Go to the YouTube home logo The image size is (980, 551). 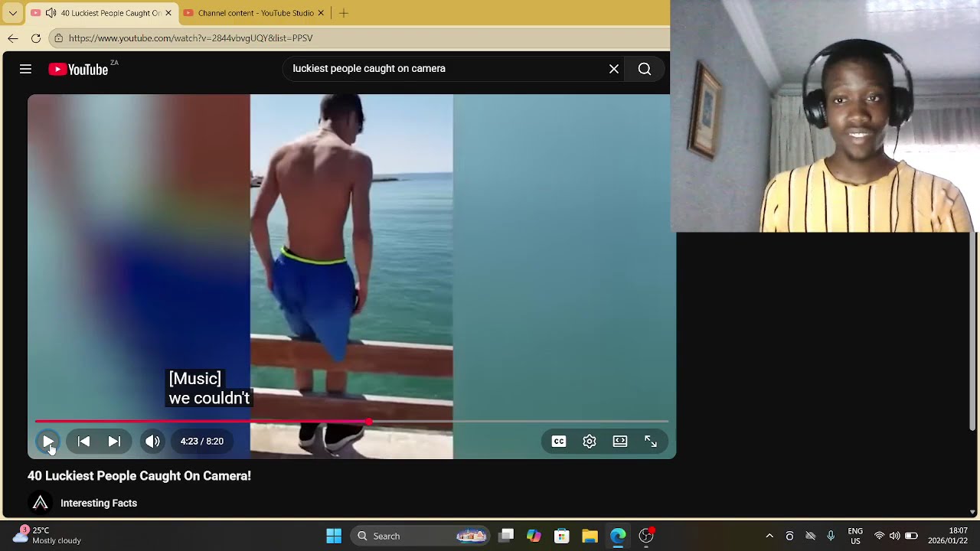[78, 70]
